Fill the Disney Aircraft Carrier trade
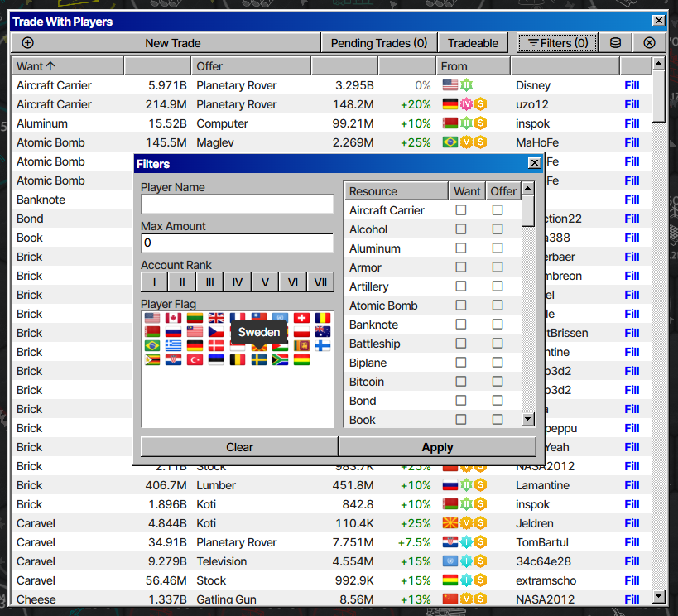Image resolution: width=678 pixels, height=616 pixels. (632, 85)
